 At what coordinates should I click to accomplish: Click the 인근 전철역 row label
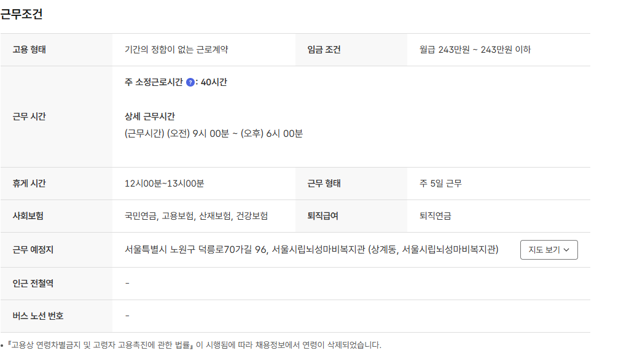pyautogui.click(x=34, y=283)
